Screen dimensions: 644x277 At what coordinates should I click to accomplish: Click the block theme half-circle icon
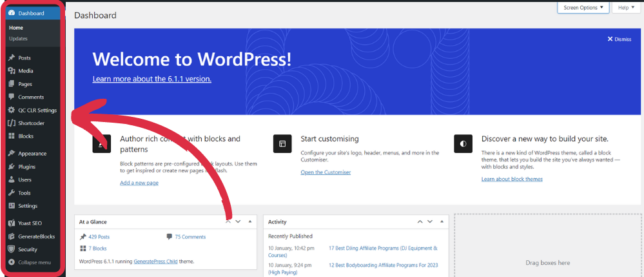[x=463, y=143]
